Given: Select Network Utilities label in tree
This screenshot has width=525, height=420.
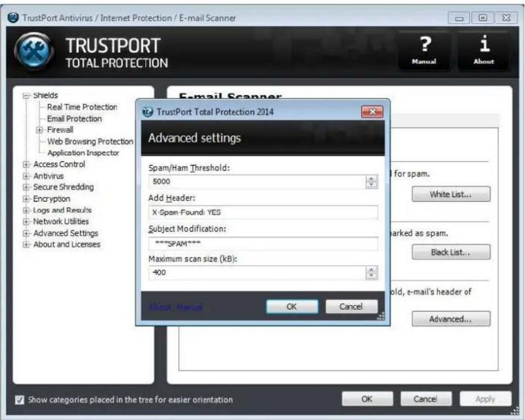Looking at the screenshot, I should 61,221.
